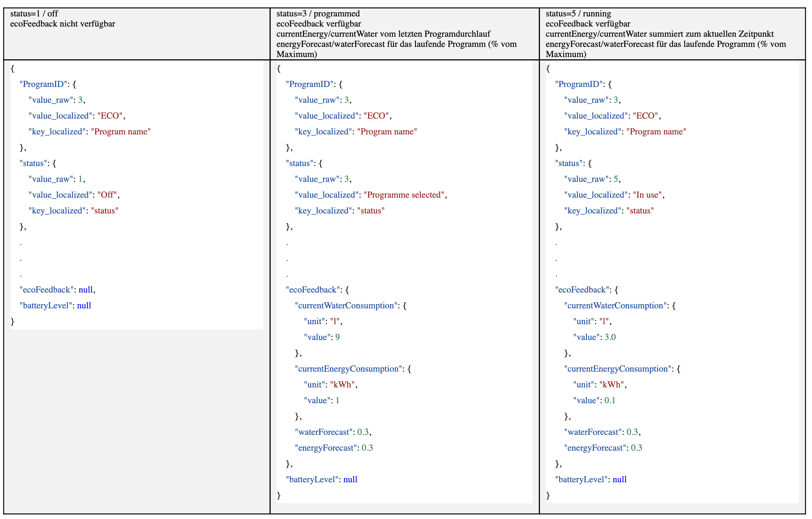Viewport: 812px width, 519px height.
Task: Select the ProgramID key in the first column
Action: tap(43, 84)
